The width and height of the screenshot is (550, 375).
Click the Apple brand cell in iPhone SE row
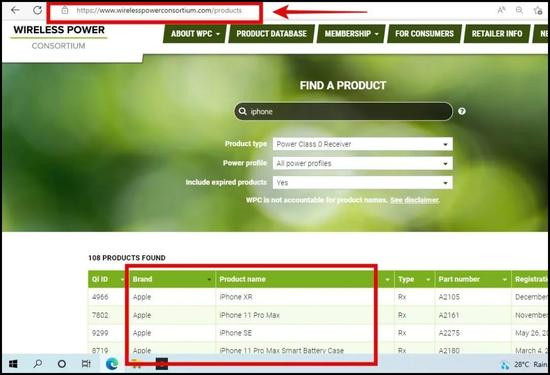[142, 333]
